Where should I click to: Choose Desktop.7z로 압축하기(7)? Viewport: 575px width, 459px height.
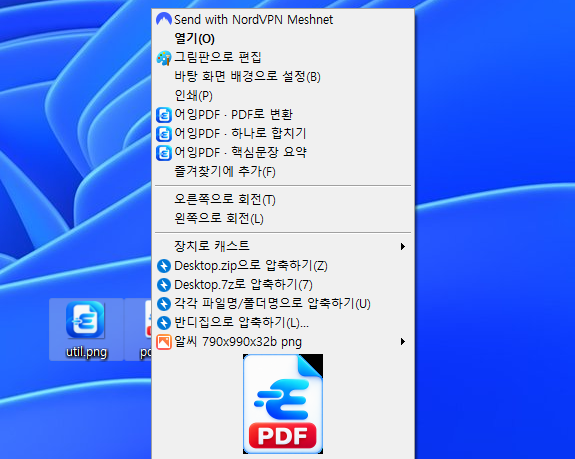point(283,284)
